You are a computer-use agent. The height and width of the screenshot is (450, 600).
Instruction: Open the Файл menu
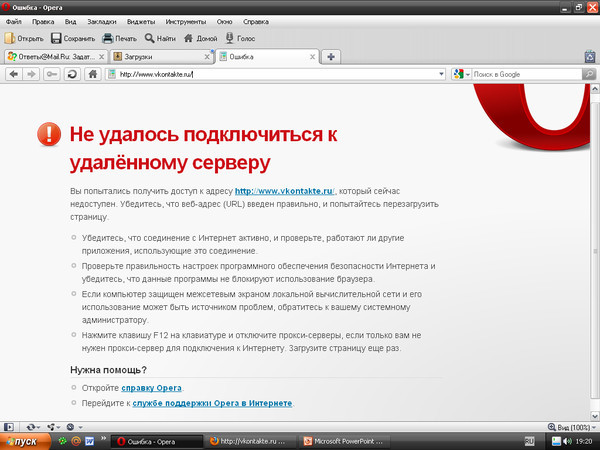coord(14,22)
